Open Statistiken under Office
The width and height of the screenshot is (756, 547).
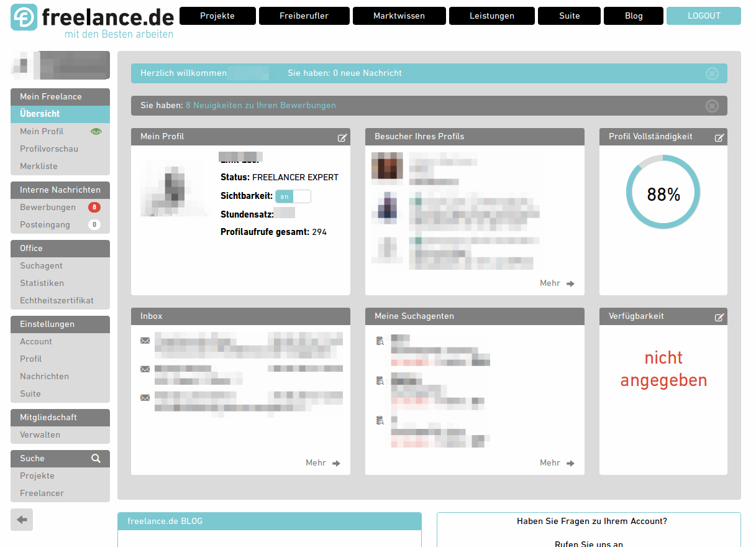click(x=42, y=283)
